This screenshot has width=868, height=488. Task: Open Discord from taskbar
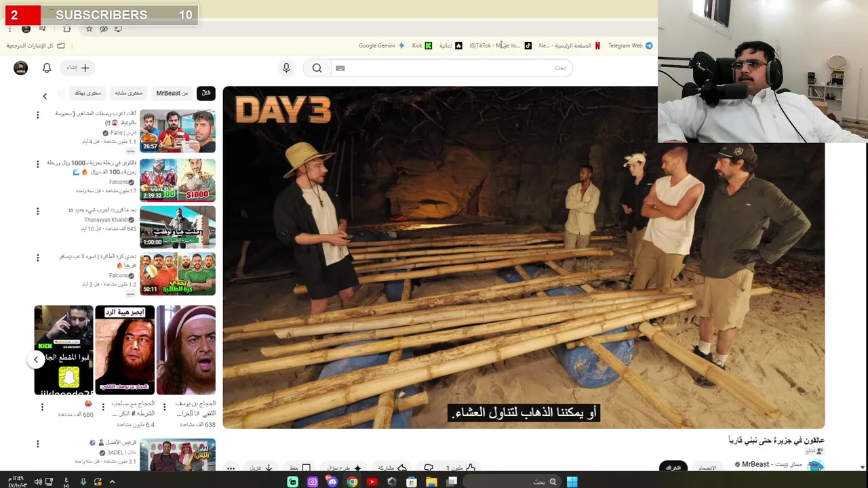pyautogui.click(x=332, y=482)
